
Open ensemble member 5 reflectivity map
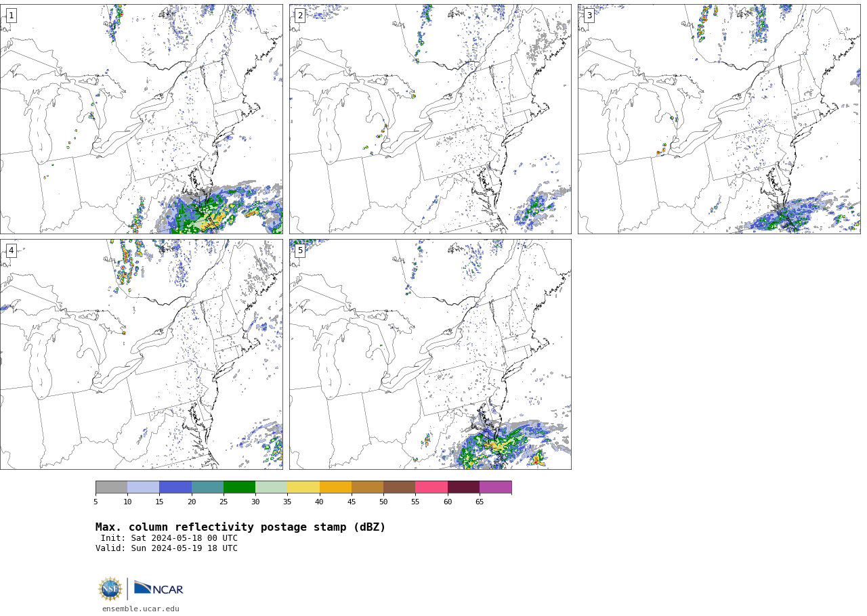tap(430, 354)
